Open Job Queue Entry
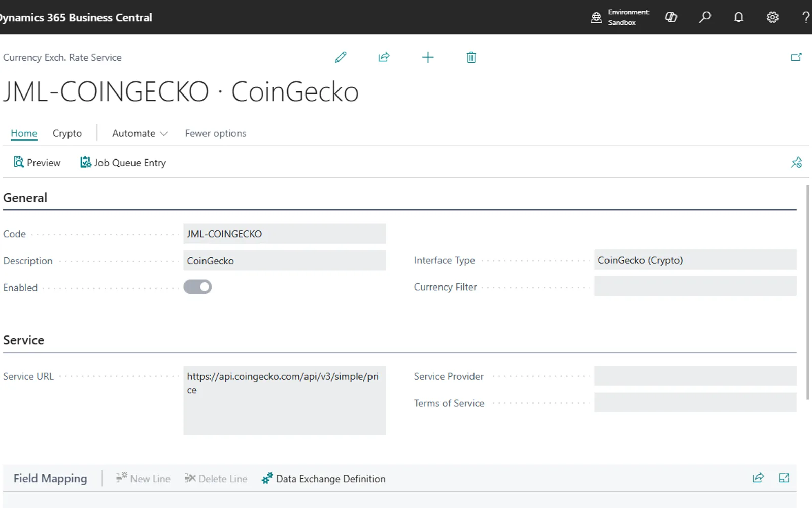The image size is (812, 508). click(123, 163)
